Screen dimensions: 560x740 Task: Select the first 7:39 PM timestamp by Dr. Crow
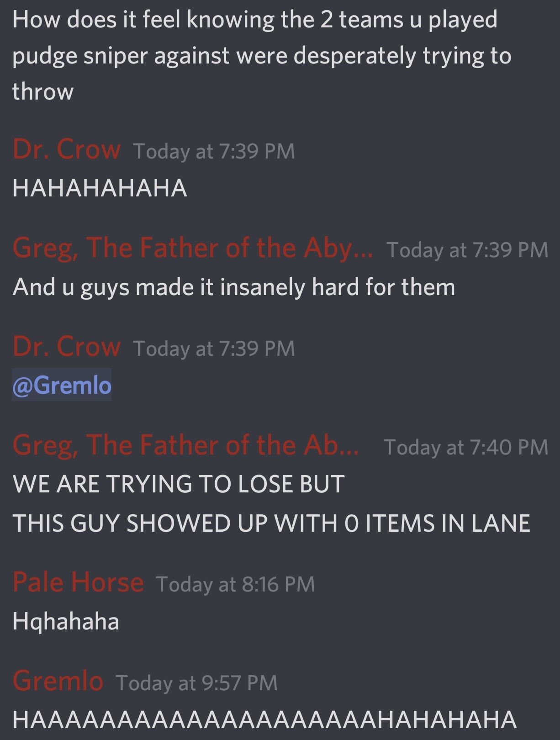tap(214, 151)
